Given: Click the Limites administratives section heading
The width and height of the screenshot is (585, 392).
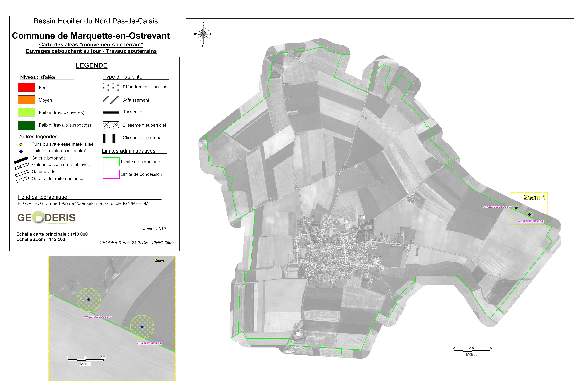Looking at the screenshot, I should (x=129, y=151).
